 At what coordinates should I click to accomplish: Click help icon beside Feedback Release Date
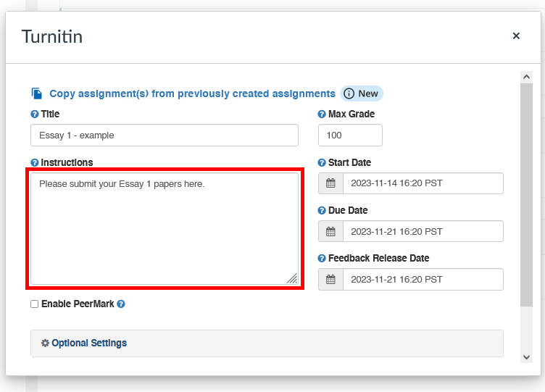coord(322,258)
